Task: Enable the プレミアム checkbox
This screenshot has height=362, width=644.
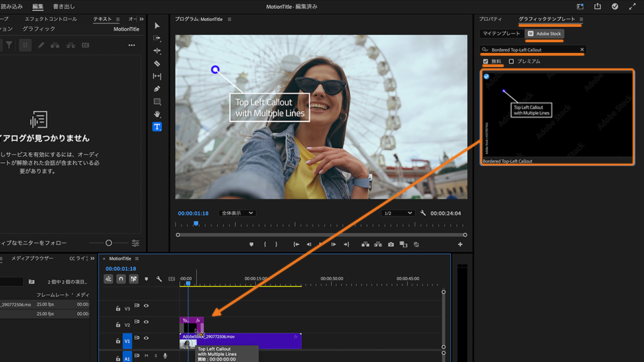Action: (511, 62)
